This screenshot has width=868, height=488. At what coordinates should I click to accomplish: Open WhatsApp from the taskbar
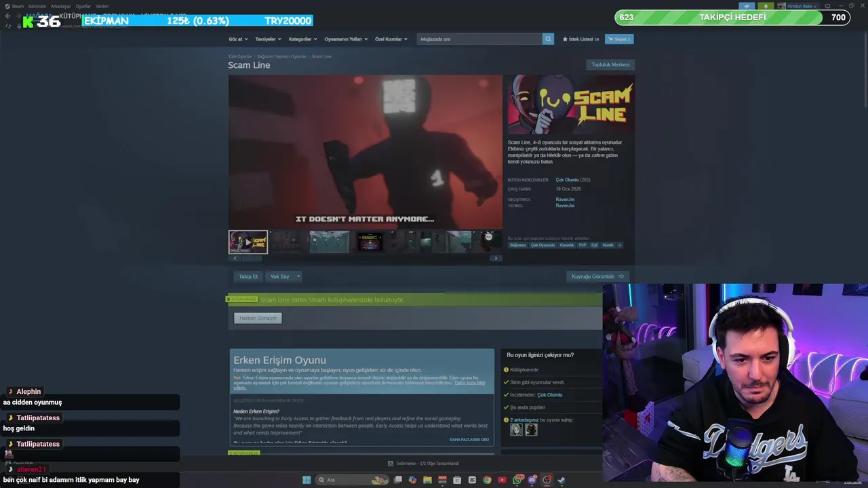[518, 480]
